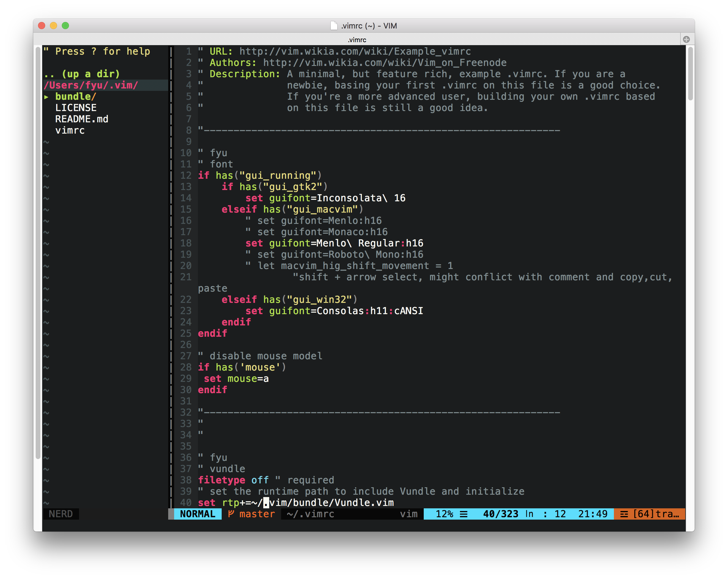Open the LICENSE file
This screenshot has height=579, width=728.
76,107
